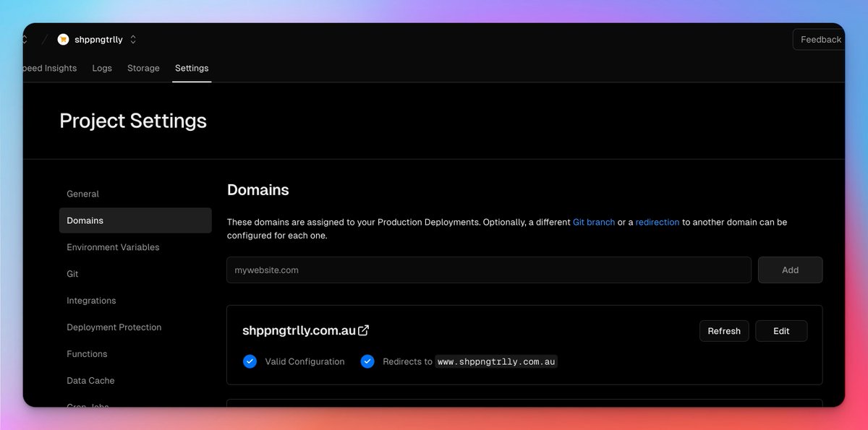Click the shppngtrlly project avatar icon
The height and width of the screenshot is (430, 868).
point(63,40)
